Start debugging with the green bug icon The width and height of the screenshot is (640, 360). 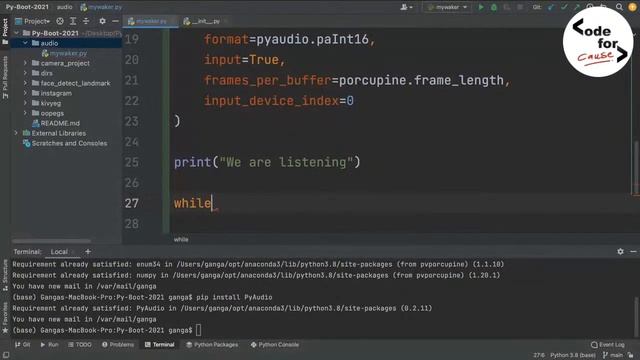click(x=494, y=7)
